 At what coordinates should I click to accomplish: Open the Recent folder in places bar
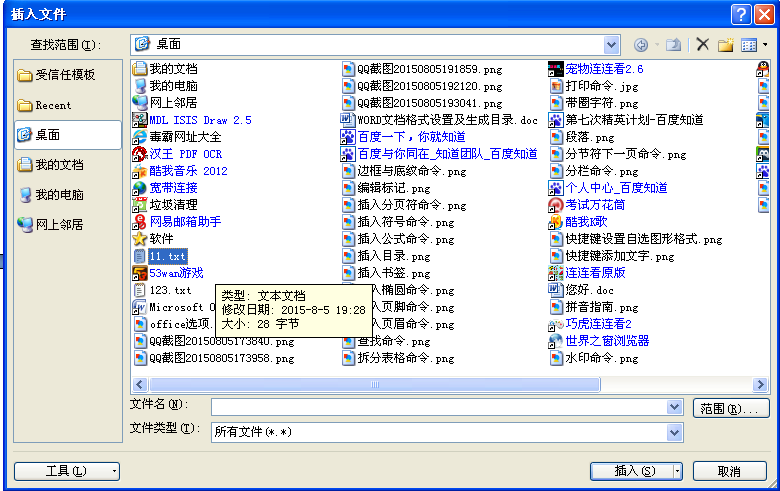[x=68, y=105]
